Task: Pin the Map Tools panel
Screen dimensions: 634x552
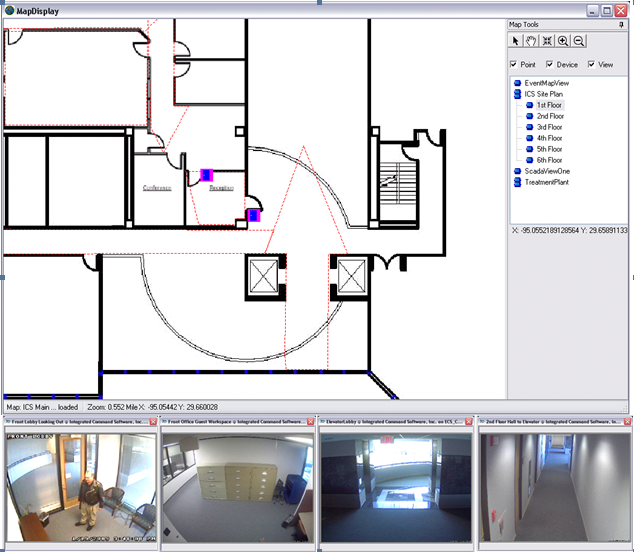Action: (622, 24)
